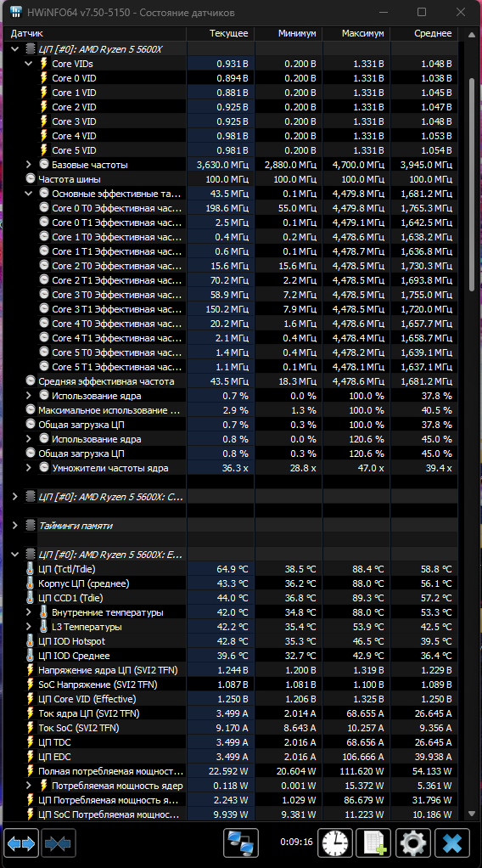Click the lightning icon of Ток SoC row
The height and width of the screenshot is (868, 482).
pyautogui.click(x=31, y=727)
